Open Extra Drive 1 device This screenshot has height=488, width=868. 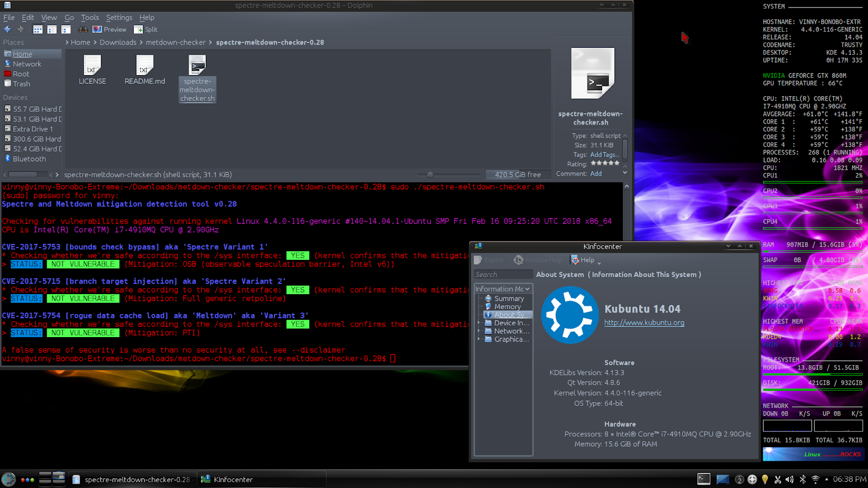[32, 129]
